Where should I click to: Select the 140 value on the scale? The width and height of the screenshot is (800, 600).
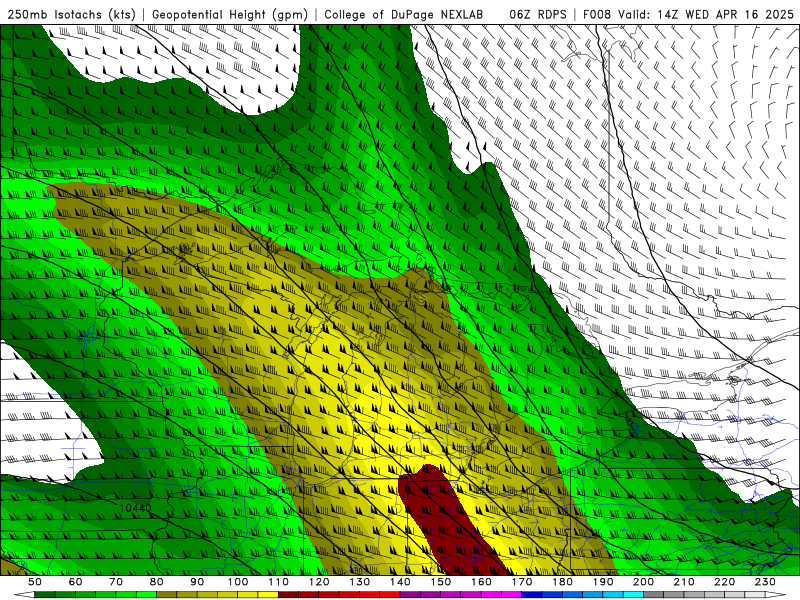coord(400,582)
